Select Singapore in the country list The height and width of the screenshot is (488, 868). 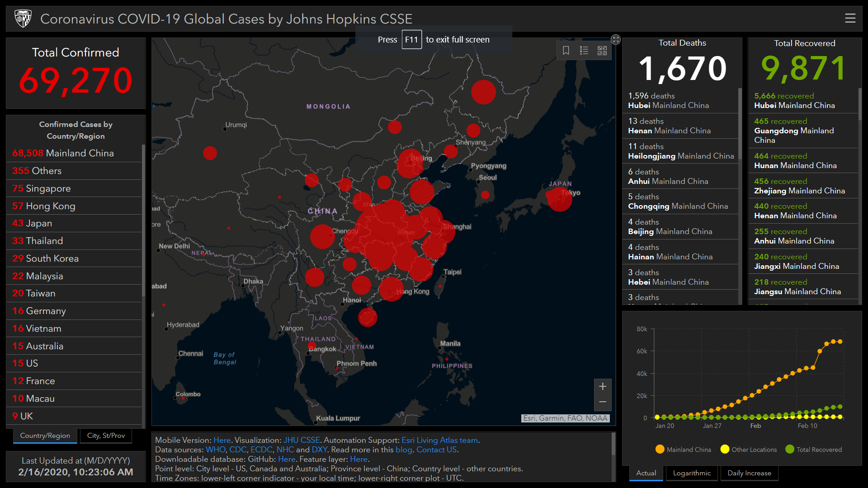pyautogui.click(x=48, y=188)
